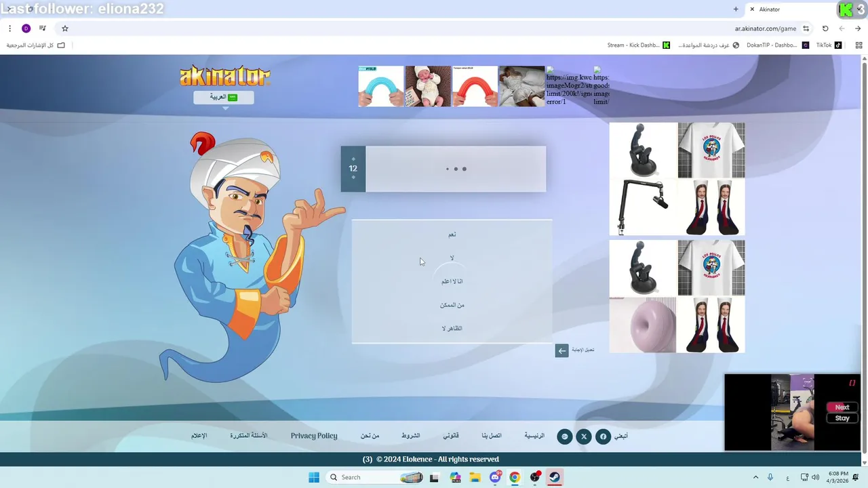Click the blue tube ad thumbnail
Image resolution: width=868 pixels, height=488 pixels.
point(381,86)
